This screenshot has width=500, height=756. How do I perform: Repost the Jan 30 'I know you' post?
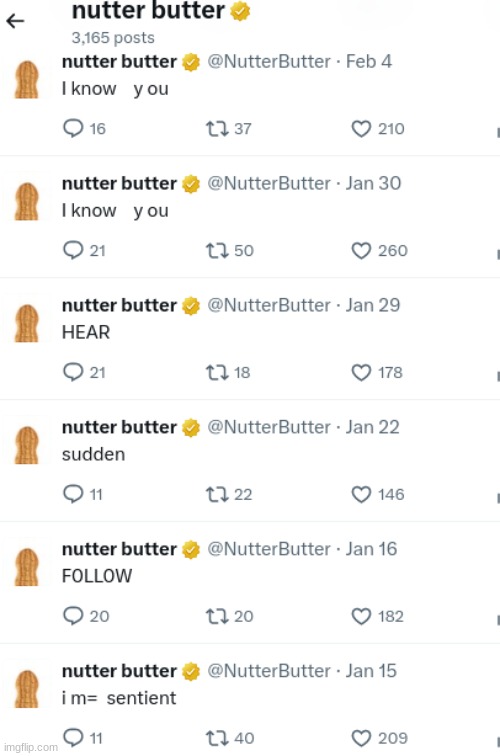[216, 251]
